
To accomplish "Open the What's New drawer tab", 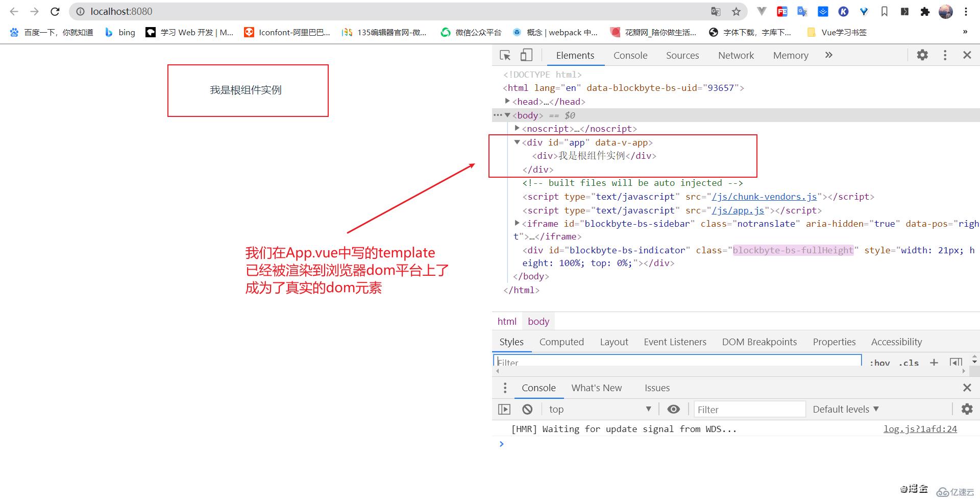I will pos(596,388).
